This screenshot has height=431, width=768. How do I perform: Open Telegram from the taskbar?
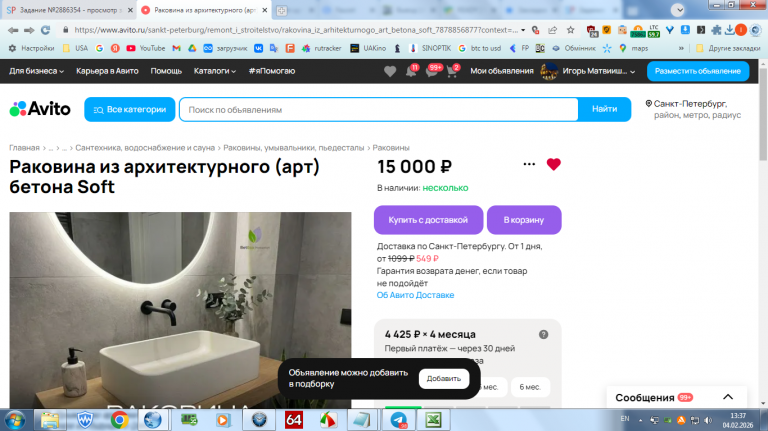[x=399, y=420]
